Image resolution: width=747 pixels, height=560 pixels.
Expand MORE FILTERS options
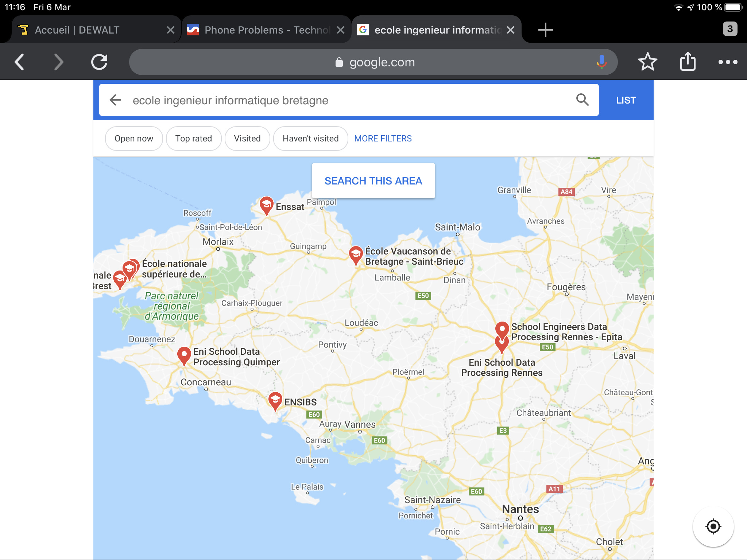(x=383, y=139)
